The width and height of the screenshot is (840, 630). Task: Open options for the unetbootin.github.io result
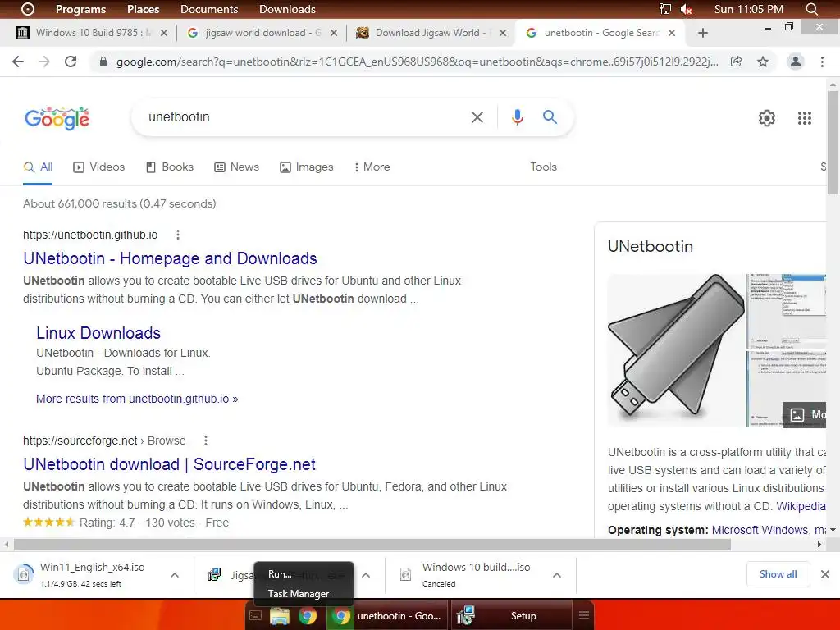pyautogui.click(x=178, y=235)
